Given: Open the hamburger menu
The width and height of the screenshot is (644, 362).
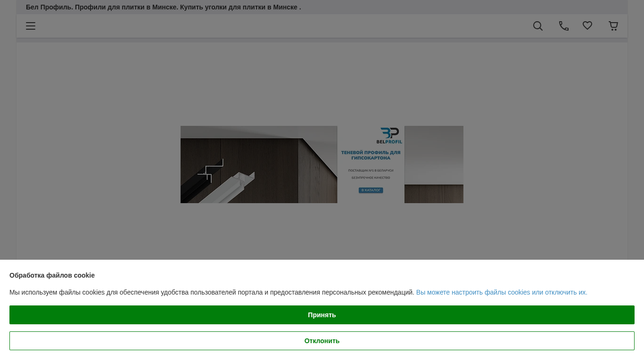Looking at the screenshot, I should (31, 26).
